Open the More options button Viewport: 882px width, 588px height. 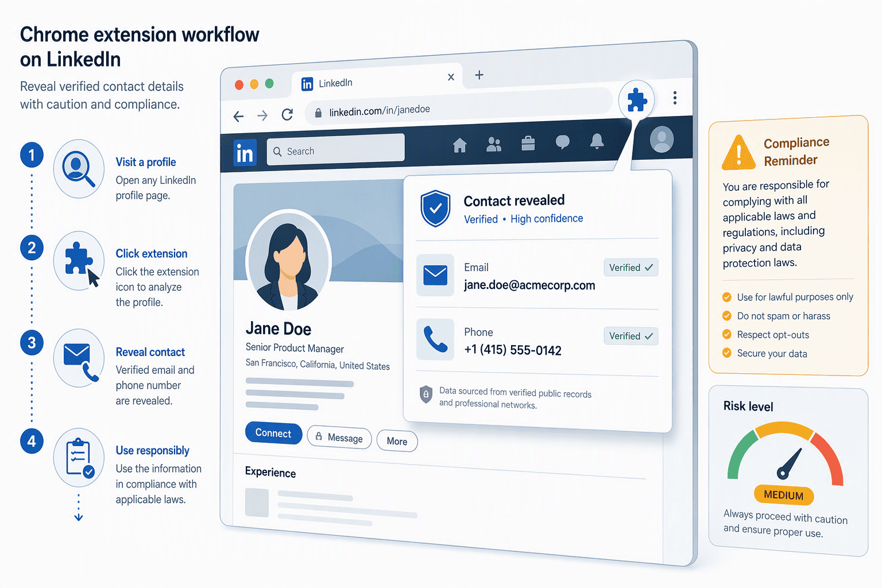(x=397, y=441)
